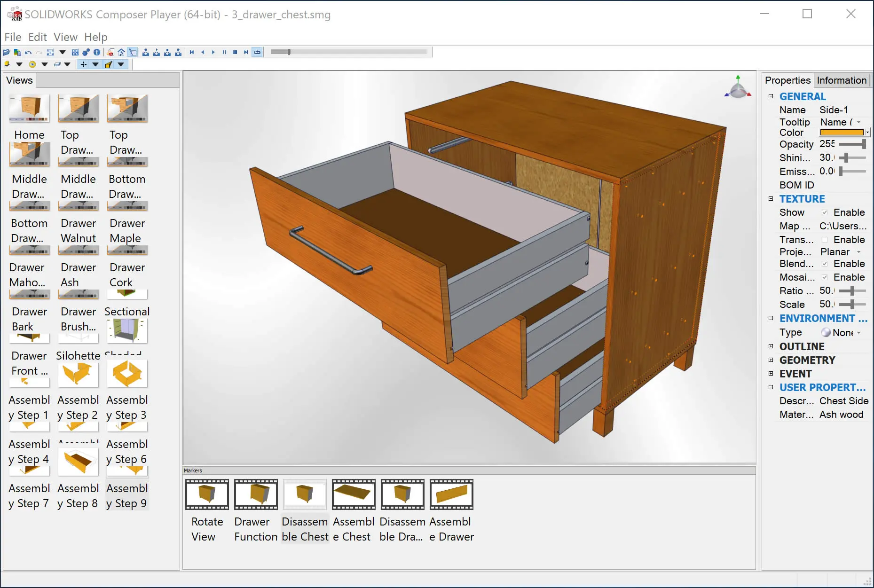
Task: Toggle the loop play mode icon
Action: [x=257, y=52]
